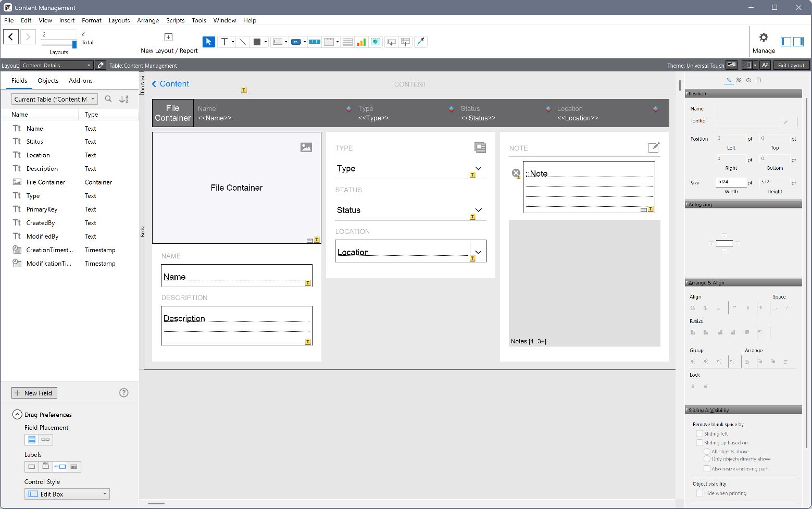Open the Current Table dropdown
The width and height of the screenshot is (812, 509).
(55, 99)
